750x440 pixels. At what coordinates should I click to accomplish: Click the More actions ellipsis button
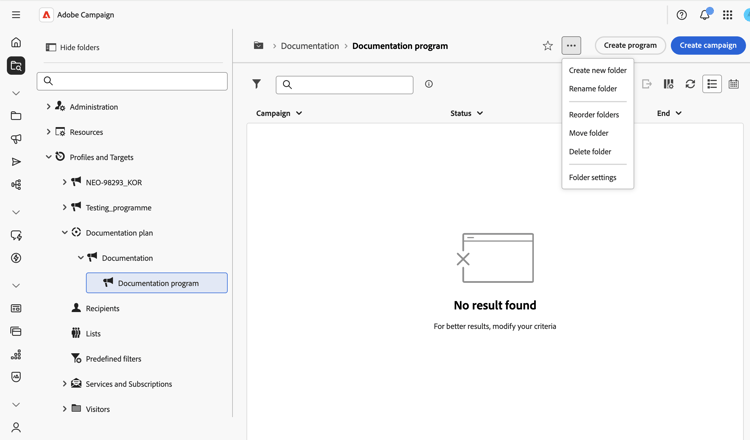(x=571, y=45)
